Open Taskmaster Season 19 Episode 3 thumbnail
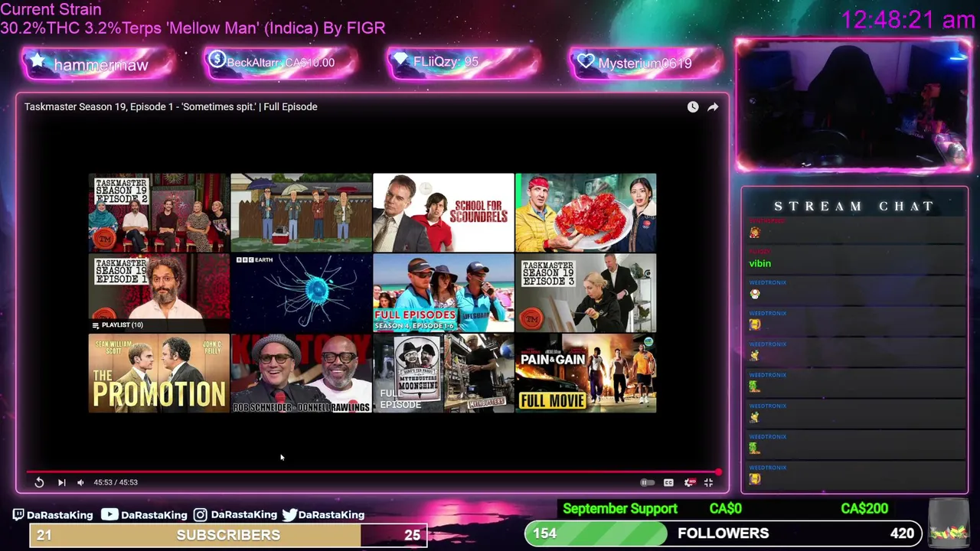 tap(586, 293)
